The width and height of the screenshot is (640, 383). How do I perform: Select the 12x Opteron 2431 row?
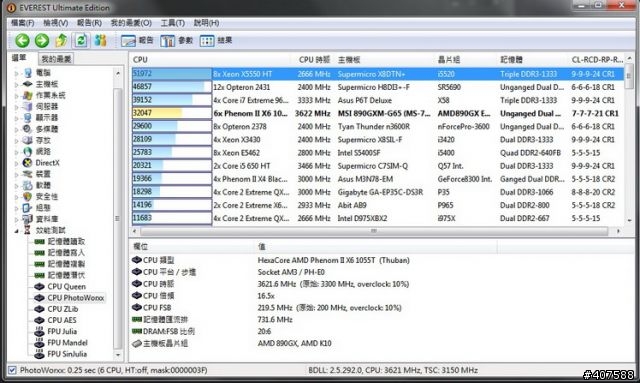(378, 87)
